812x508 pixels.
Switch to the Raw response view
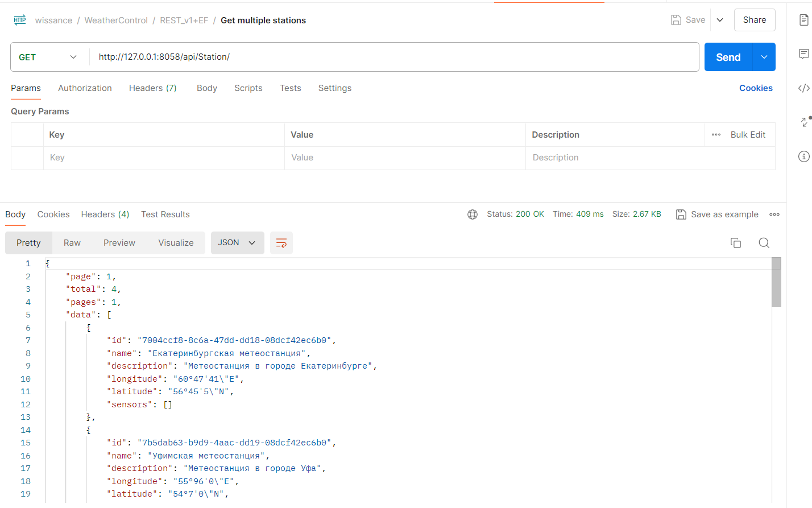tap(72, 243)
